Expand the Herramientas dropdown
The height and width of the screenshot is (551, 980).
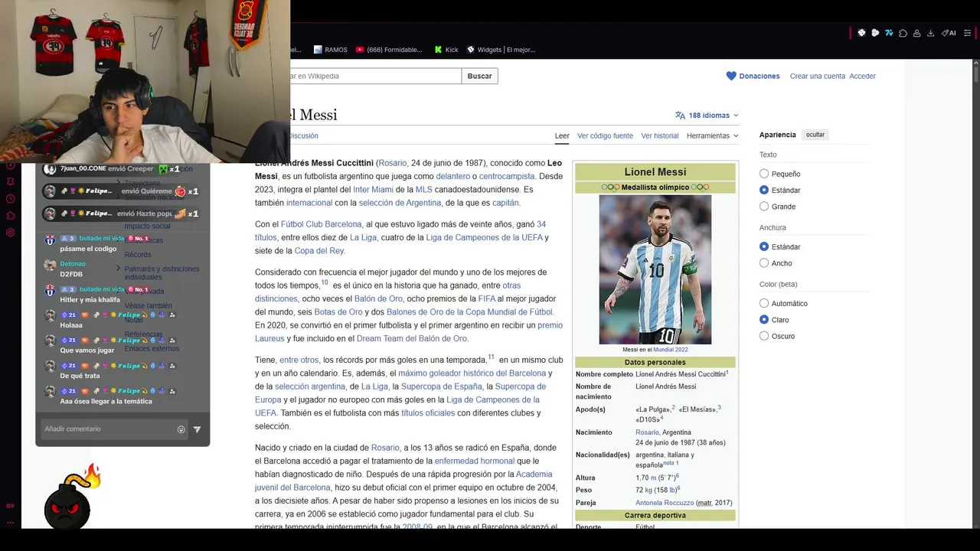pyautogui.click(x=712, y=135)
